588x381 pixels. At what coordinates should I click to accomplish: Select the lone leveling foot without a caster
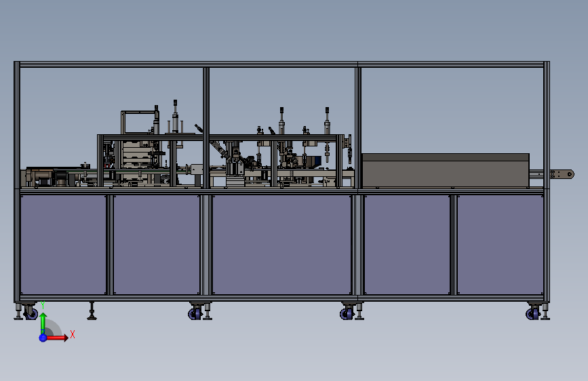(x=92, y=311)
